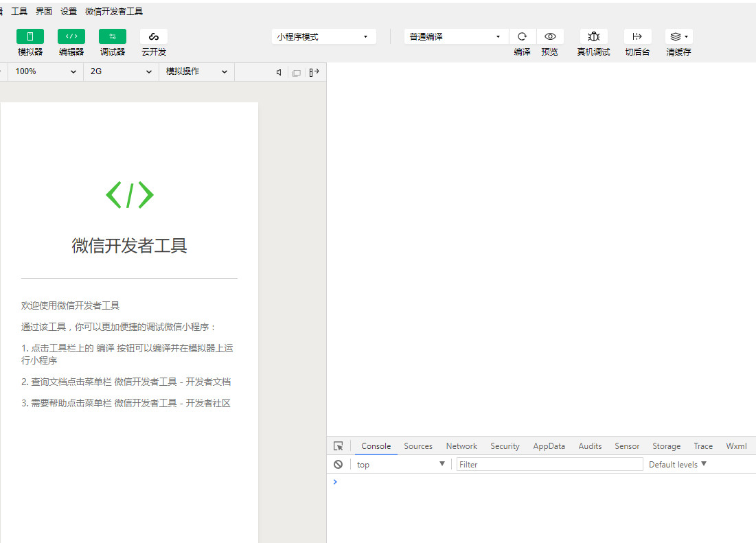Open the top context dropdown
Image resolution: width=756 pixels, height=543 pixels.
coord(400,465)
